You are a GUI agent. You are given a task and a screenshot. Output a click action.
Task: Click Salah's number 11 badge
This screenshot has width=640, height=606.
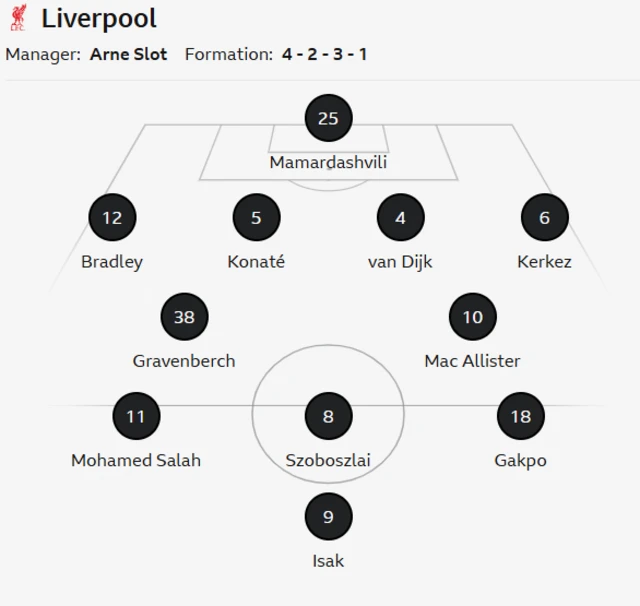136,416
